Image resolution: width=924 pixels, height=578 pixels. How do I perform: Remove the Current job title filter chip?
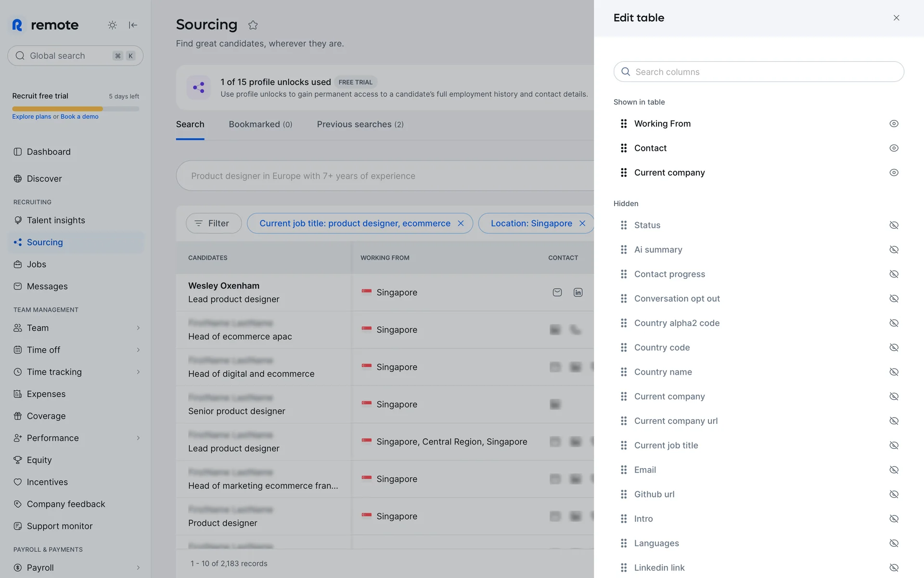(461, 223)
